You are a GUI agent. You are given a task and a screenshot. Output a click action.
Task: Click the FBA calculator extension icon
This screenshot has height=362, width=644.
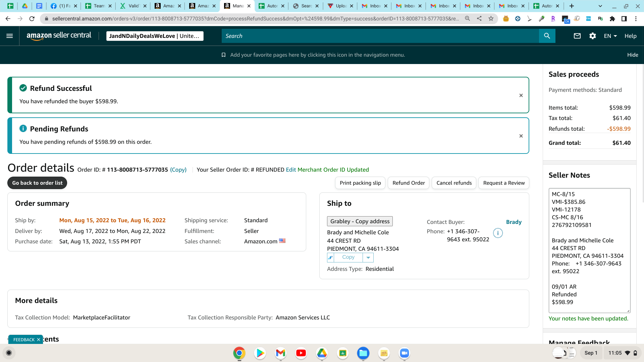point(589,19)
